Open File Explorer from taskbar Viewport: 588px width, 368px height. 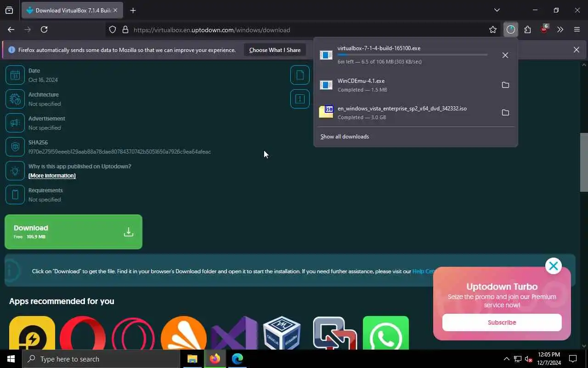pyautogui.click(x=192, y=359)
